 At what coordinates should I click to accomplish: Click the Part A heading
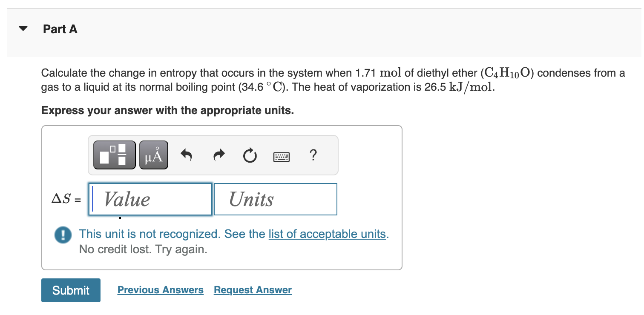coord(59,29)
